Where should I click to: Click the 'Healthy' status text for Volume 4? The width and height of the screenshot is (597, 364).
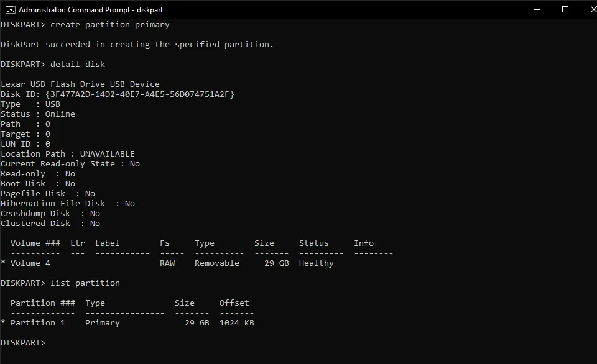(x=317, y=263)
